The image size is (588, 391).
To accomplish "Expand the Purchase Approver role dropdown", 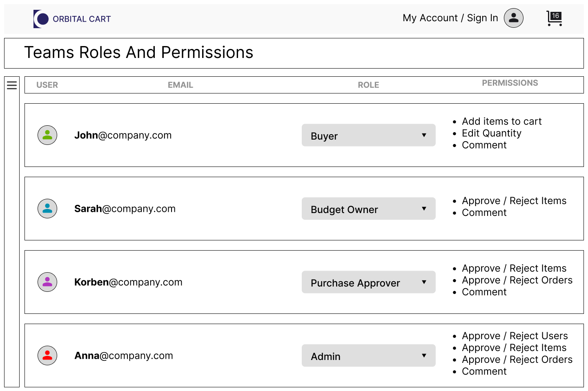I will (368, 282).
